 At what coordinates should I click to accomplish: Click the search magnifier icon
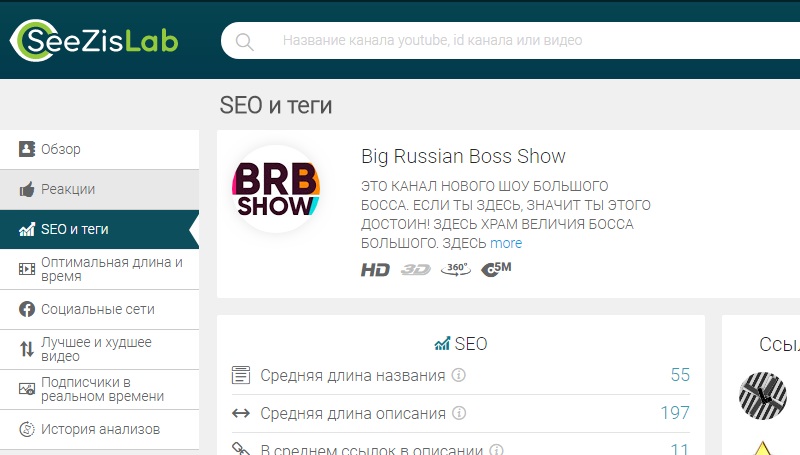[244, 41]
